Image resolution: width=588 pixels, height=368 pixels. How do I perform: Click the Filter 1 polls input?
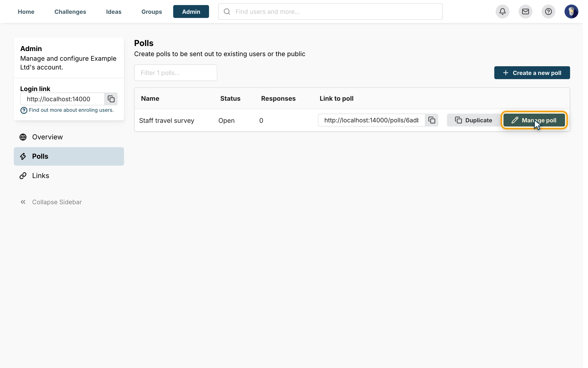click(x=176, y=73)
